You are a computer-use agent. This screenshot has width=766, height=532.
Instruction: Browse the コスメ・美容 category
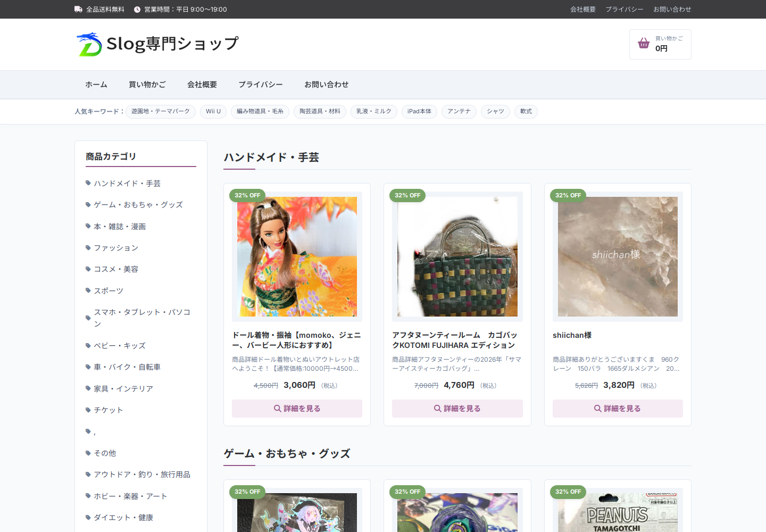click(x=116, y=269)
